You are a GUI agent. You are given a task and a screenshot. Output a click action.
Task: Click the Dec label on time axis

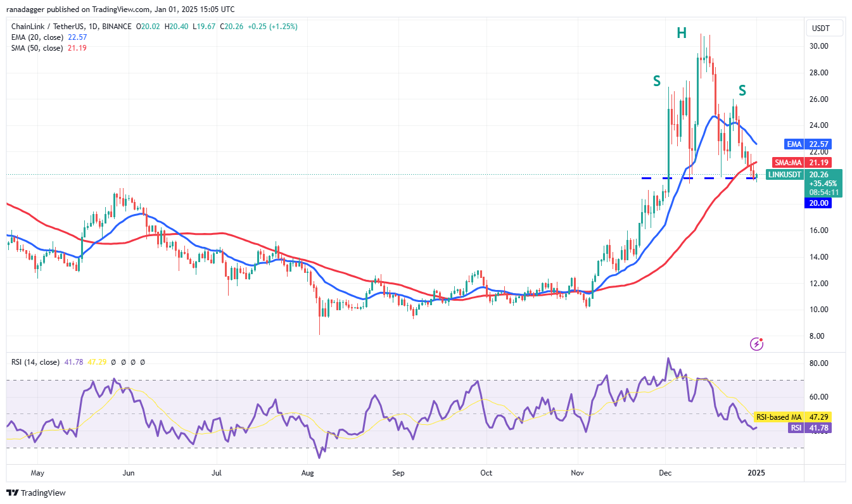[666, 472]
